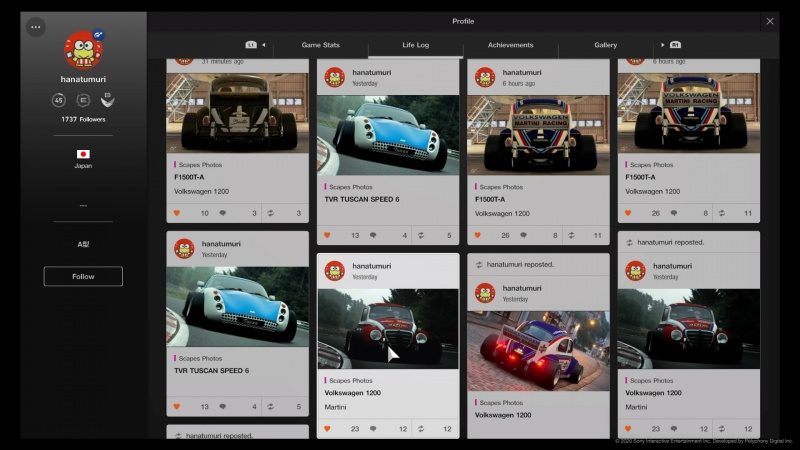Click the repost icon showing 3 reposts
Image resolution: width=800 pixels, height=450 pixels.
click(268, 213)
